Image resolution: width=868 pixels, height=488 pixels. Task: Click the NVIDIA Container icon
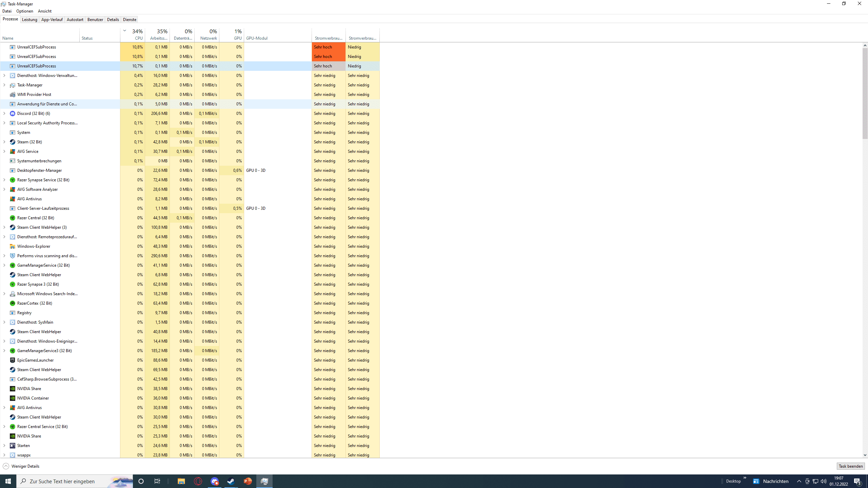[13, 398]
